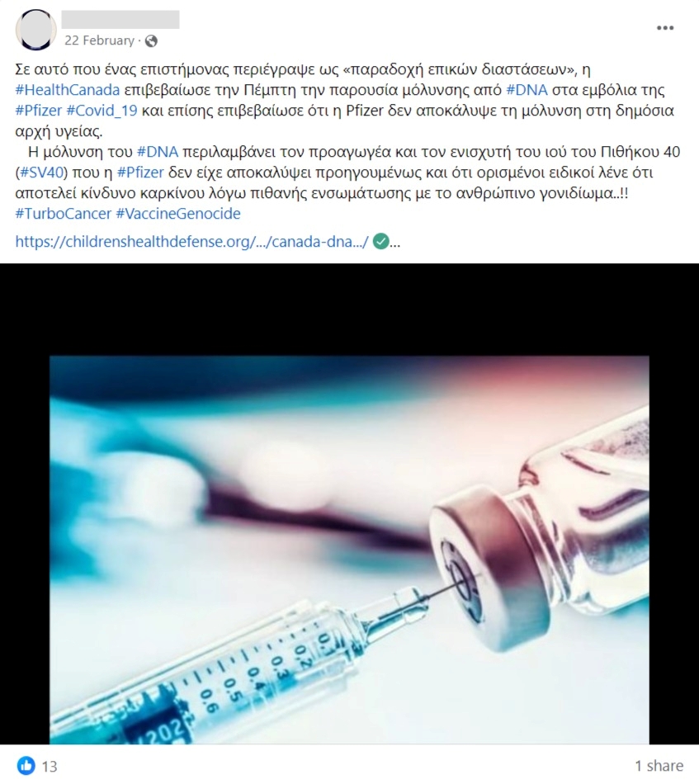The width and height of the screenshot is (699, 784).
Task: Open the first #Pfizer hashtag in first paragraph
Action: (39, 111)
